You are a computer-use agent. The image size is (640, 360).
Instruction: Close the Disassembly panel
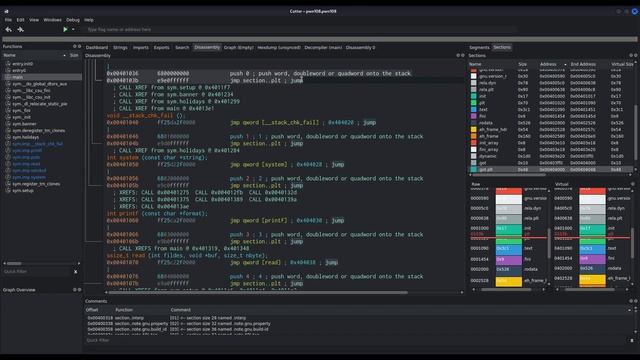pyautogui.click(x=462, y=56)
